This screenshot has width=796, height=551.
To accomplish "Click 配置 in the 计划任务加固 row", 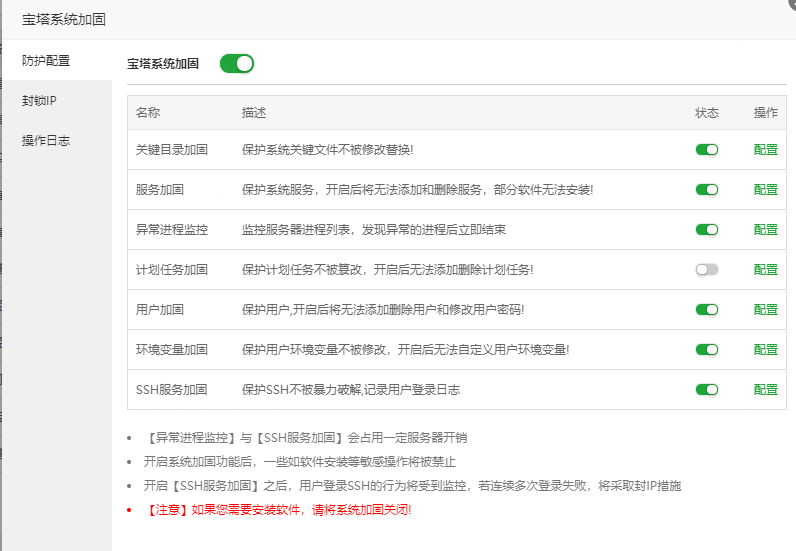I will [766, 270].
